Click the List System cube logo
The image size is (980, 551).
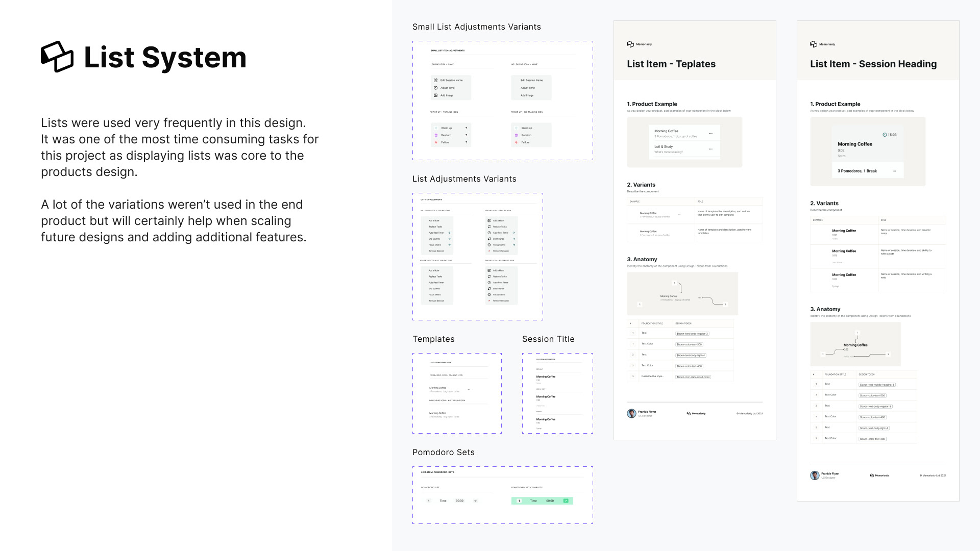pos(57,57)
